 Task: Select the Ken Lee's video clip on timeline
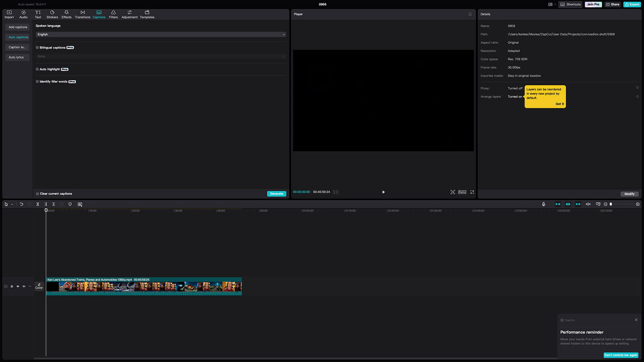click(x=144, y=286)
